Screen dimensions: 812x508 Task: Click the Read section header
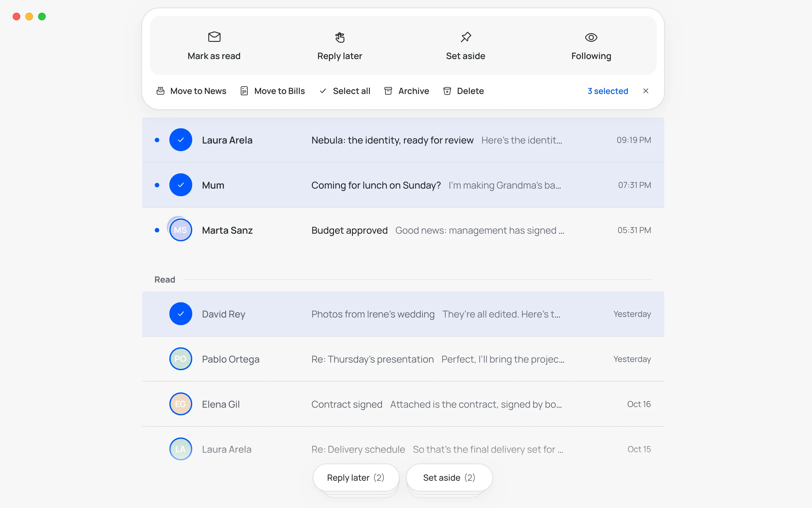tap(165, 279)
